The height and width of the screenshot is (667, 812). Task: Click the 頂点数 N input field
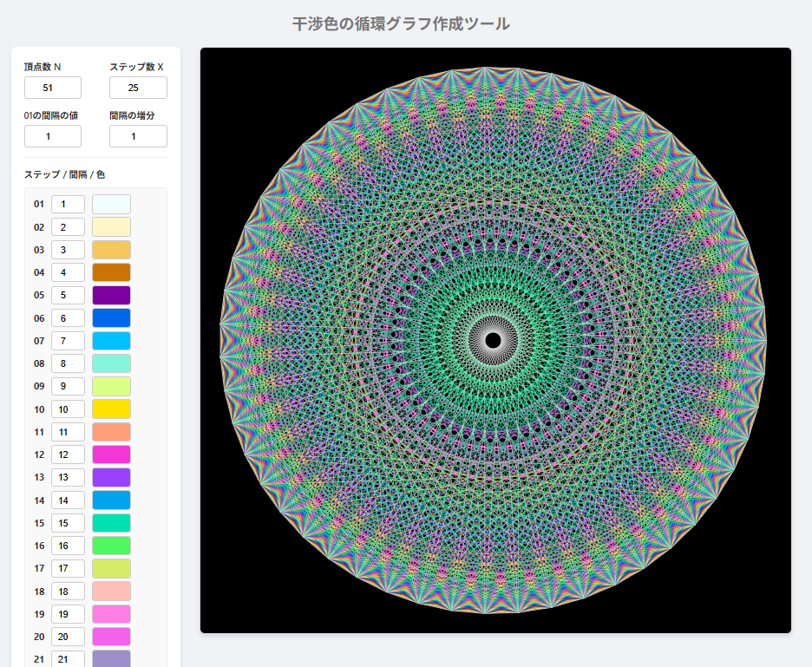(x=52, y=88)
